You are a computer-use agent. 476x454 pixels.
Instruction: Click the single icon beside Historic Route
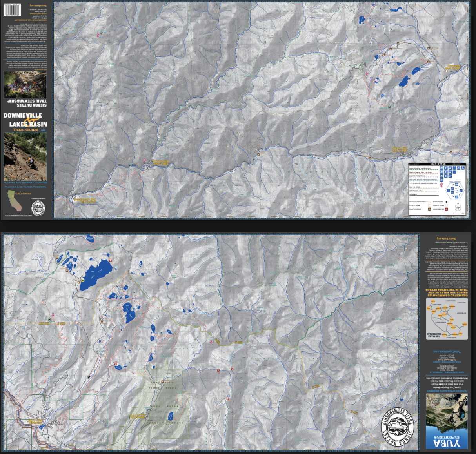tap(441, 180)
